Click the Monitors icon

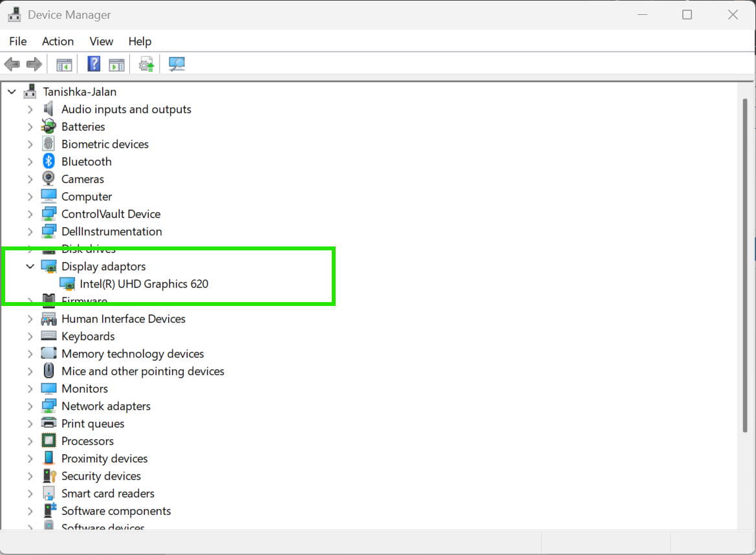tap(49, 388)
